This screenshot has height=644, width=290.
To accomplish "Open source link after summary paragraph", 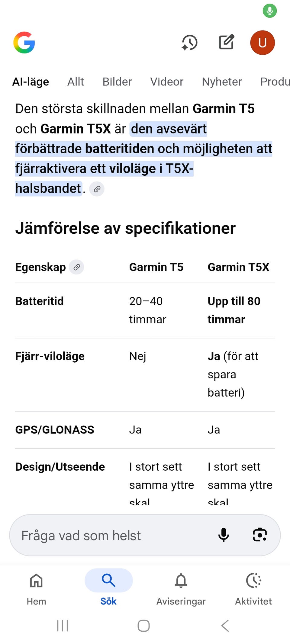I will tap(97, 189).
